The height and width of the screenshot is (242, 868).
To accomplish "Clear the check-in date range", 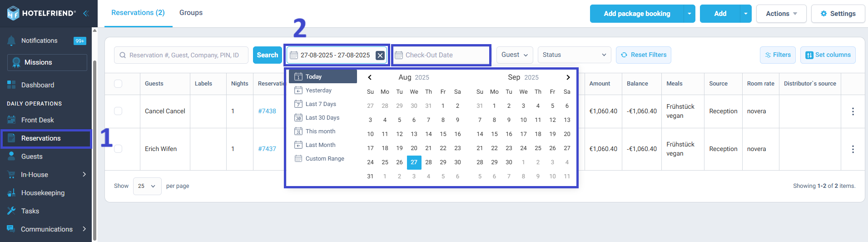I will (380, 55).
